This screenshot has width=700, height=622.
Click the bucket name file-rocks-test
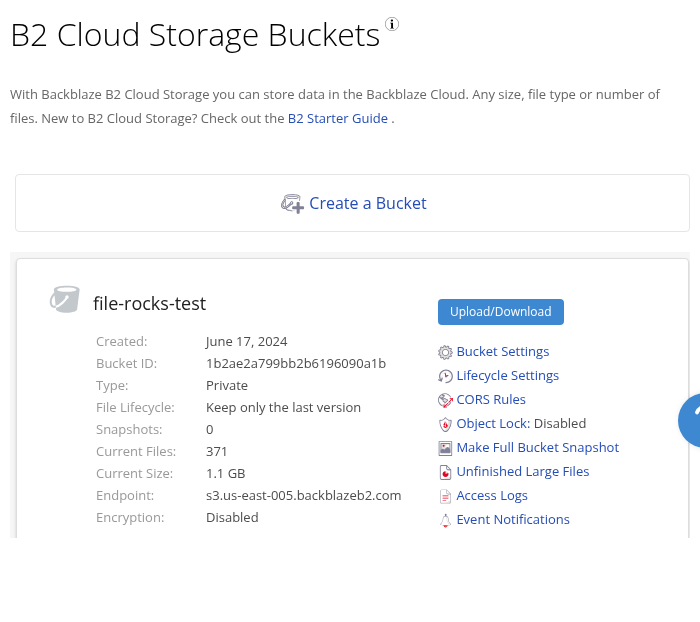(150, 304)
